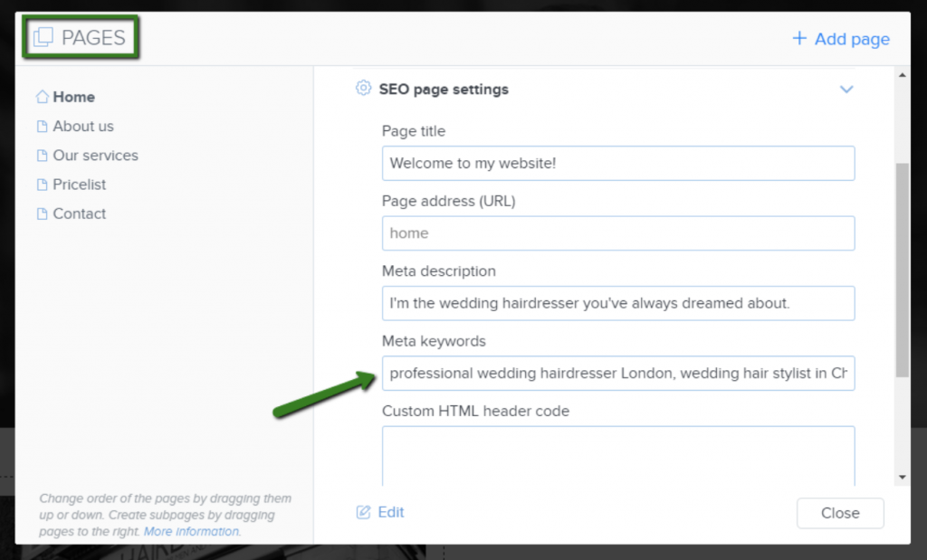Viewport: 927px width, 560px height.
Task: Click the Pages stack icon in header
Action: 43,37
